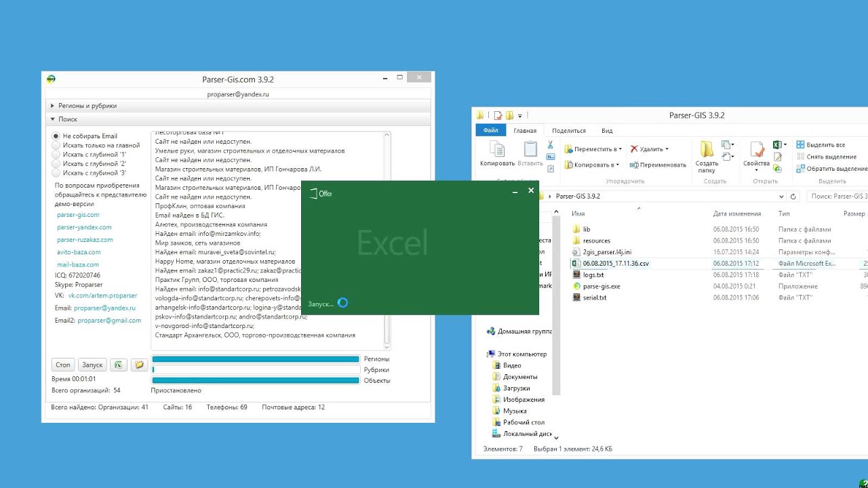
Task: Open the parser-yandex.com link
Action: point(84,227)
